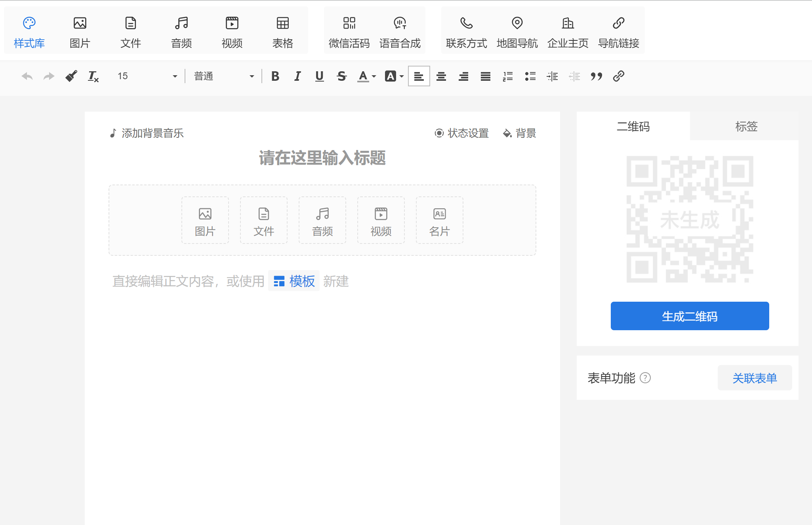This screenshot has width=812, height=525.
Task: Add 音频 from the content placeholder
Action: (x=322, y=220)
